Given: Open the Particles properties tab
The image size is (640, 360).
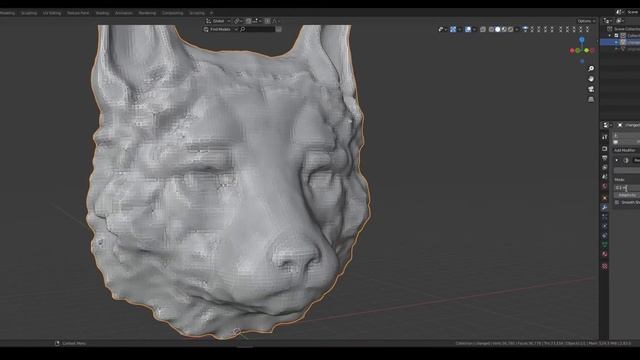Looking at the screenshot, I should (x=605, y=217).
